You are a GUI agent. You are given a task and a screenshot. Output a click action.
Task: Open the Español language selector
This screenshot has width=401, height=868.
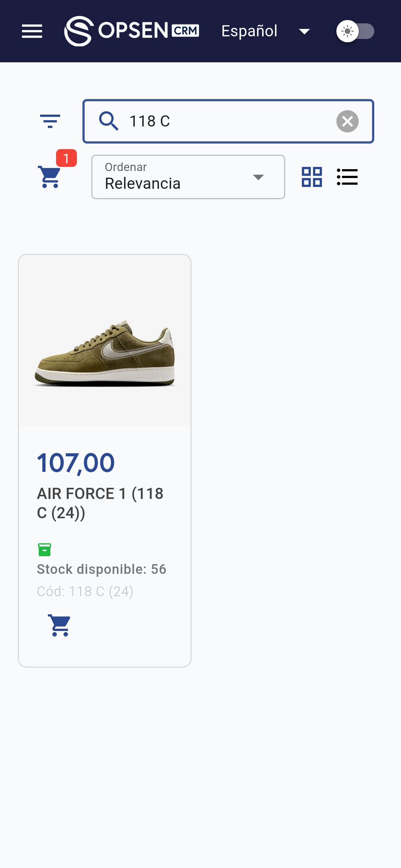coord(250,31)
